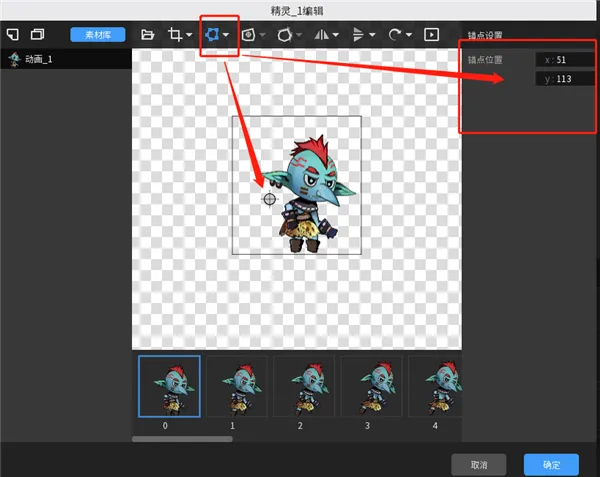Confirm with the 确定 button

(551, 465)
